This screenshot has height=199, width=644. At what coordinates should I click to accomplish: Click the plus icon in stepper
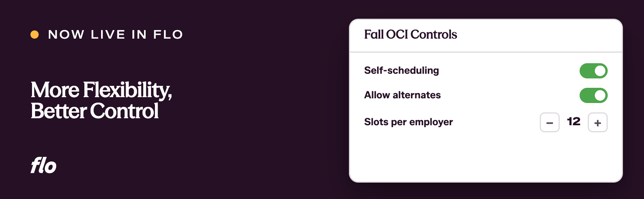(598, 123)
